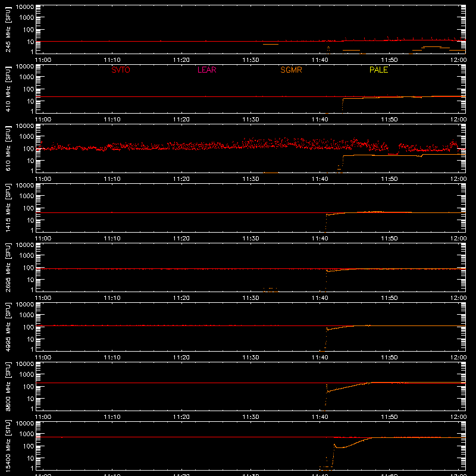Click the 11:10 tick under the 8800 MHz plot
476x476 pixels.
pyautogui.click(x=112, y=417)
